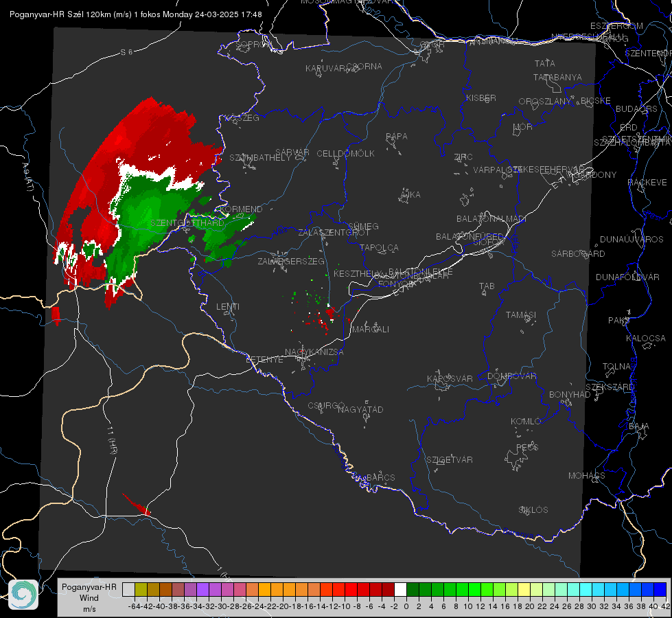Click the SZOMBATHELY city label
The width and height of the screenshot is (672, 618).
point(259,157)
